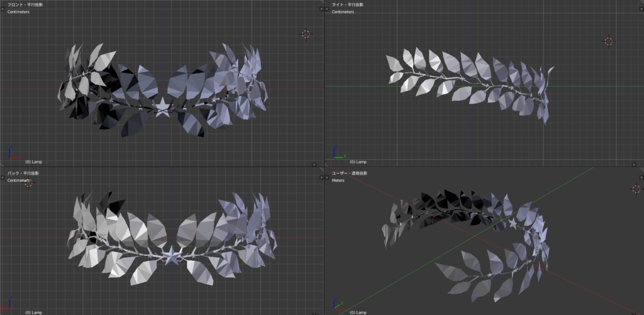Select the star on the wreath in User perspective view
This screenshot has height=315, width=644.
512,224
